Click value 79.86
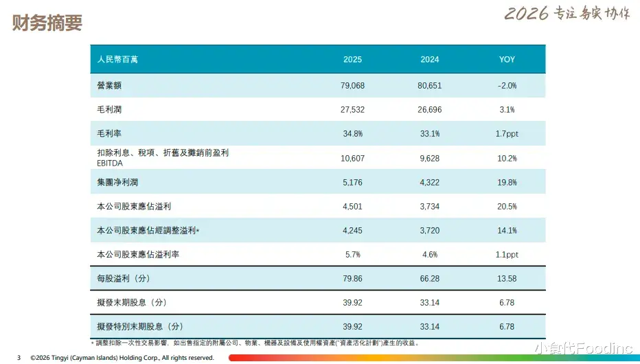 click(x=353, y=279)
